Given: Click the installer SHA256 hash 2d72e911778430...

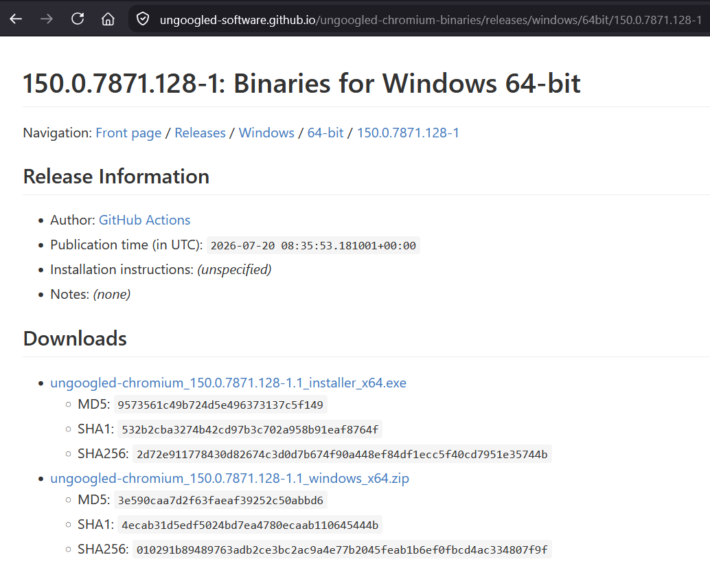Looking at the screenshot, I should point(343,454).
